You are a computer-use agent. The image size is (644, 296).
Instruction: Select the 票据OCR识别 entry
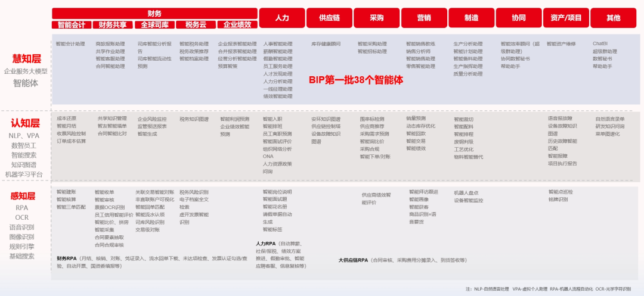[x=110, y=207]
